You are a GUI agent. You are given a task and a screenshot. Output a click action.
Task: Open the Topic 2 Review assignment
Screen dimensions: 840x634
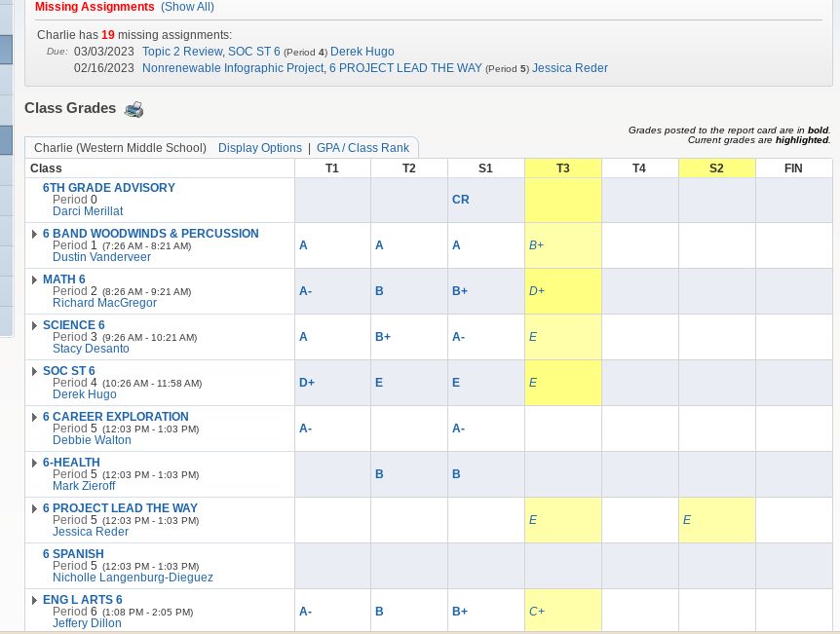(x=182, y=52)
